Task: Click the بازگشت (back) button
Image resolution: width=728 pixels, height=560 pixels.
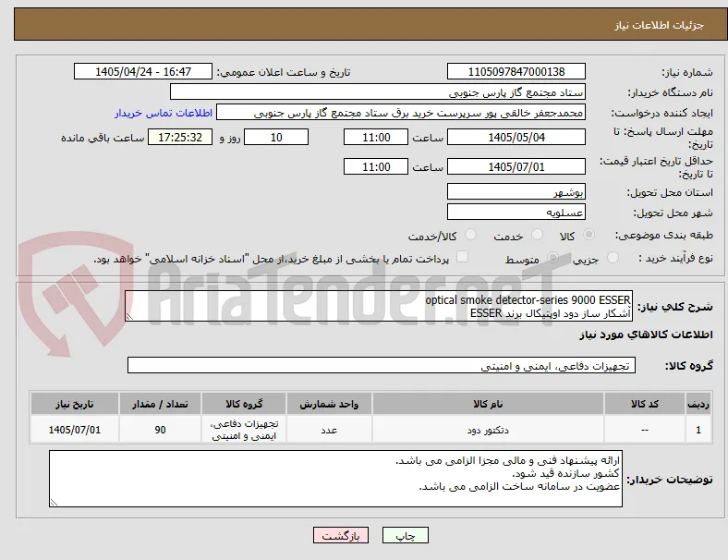Action: coord(341,535)
